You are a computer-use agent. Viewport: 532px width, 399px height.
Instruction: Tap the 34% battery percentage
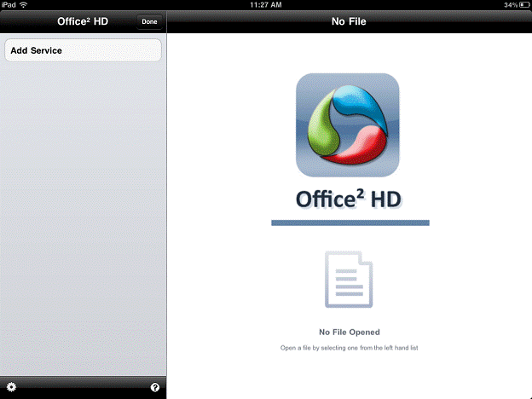(x=511, y=5)
